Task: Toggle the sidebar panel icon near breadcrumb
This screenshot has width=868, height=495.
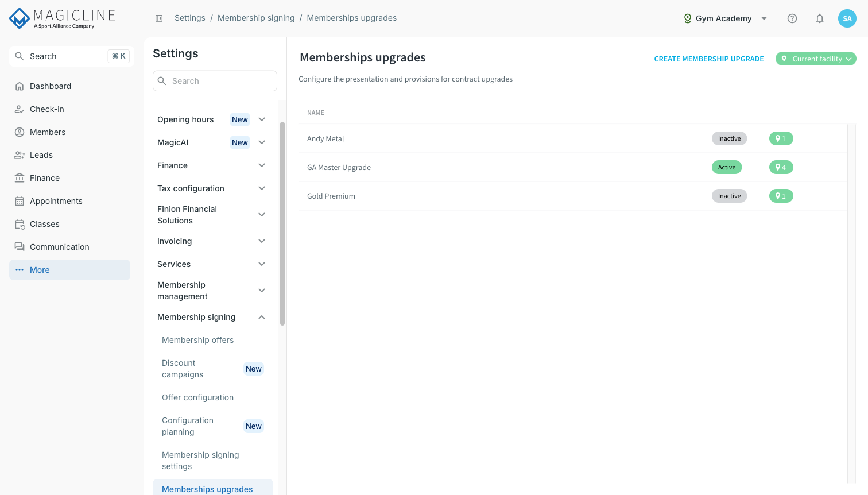Action: click(159, 18)
